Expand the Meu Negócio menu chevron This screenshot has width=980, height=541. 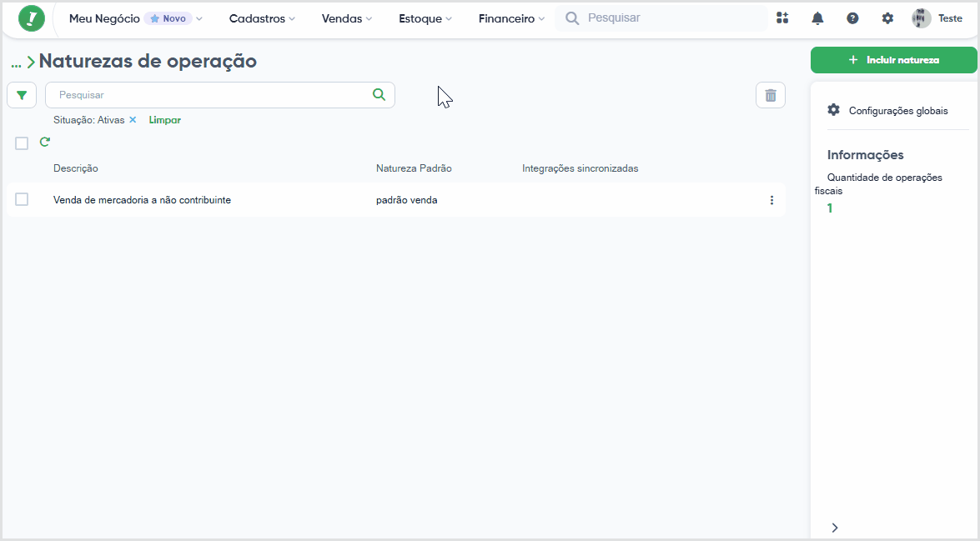(x=199, y=18)
